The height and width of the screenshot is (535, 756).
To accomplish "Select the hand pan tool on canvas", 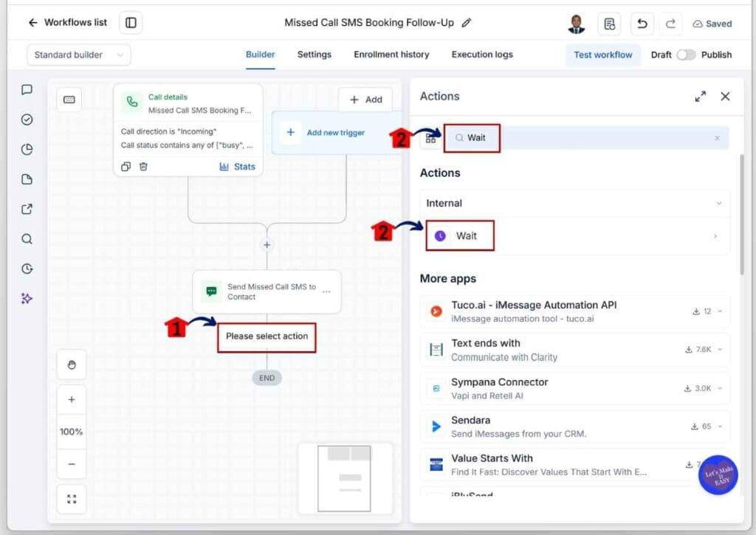I will [72, 365].
